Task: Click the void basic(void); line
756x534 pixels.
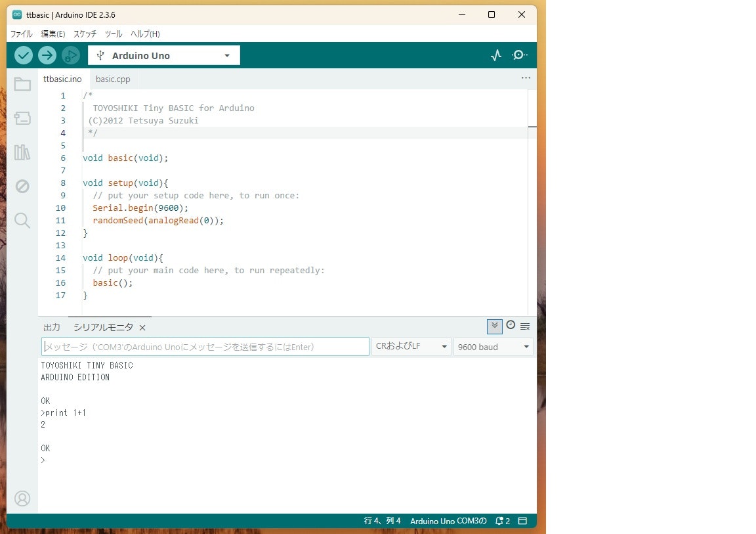Action: pos(125,158)
